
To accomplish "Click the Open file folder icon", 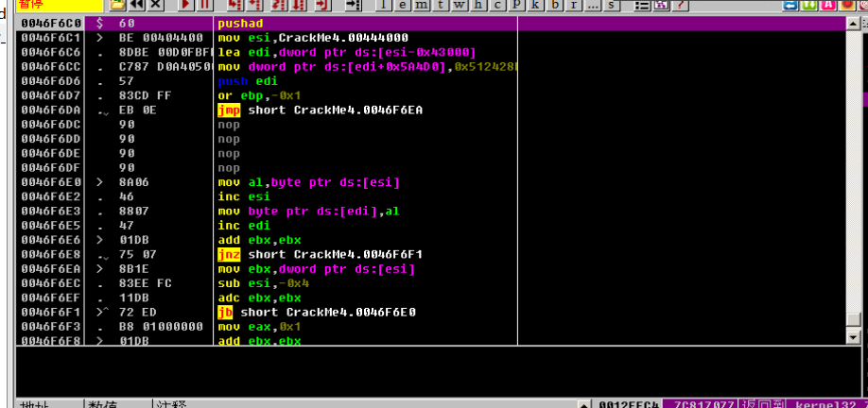I will coord(119,5).
